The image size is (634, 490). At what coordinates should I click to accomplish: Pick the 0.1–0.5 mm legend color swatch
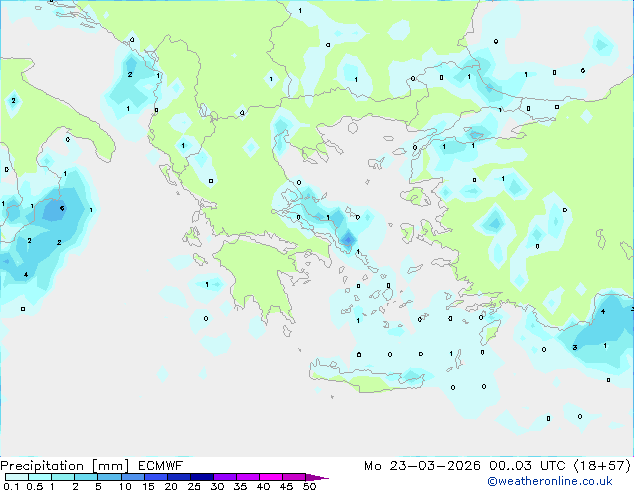coord(17,477)
